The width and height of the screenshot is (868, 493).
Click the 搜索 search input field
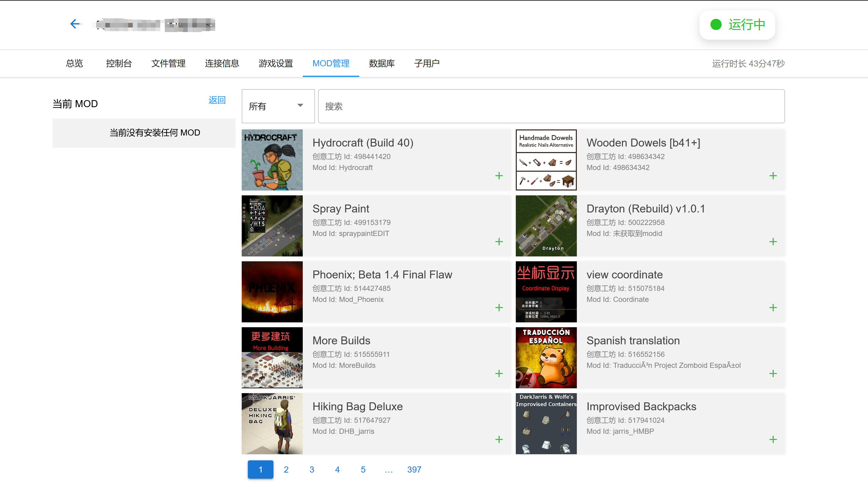tap(551, 106)
